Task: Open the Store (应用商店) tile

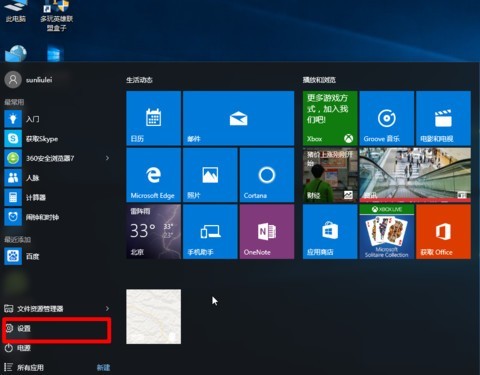Action: (330, 232)
